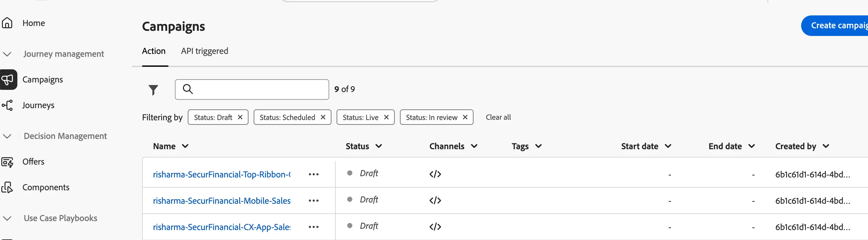Open Journeys from the sidebar
The height and width of the screenshot is (240, 868).
pyautogui.click(x=38, y=105)
